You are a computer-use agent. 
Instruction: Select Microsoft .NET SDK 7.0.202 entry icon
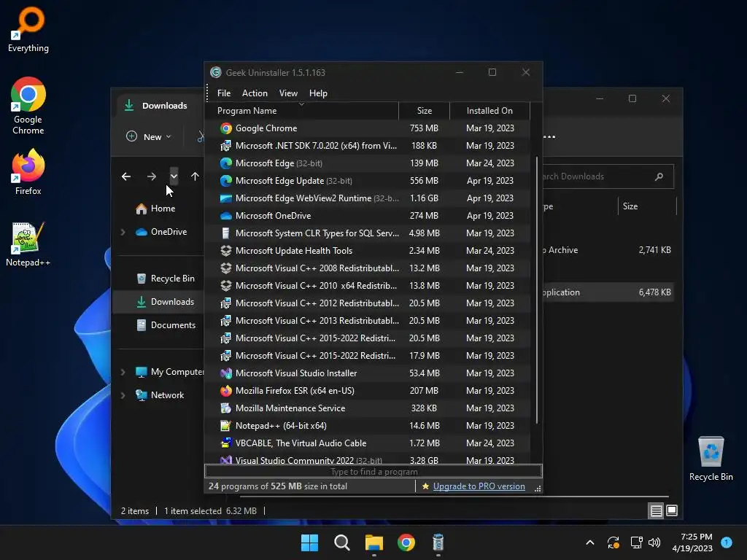[x=226, y=146]
